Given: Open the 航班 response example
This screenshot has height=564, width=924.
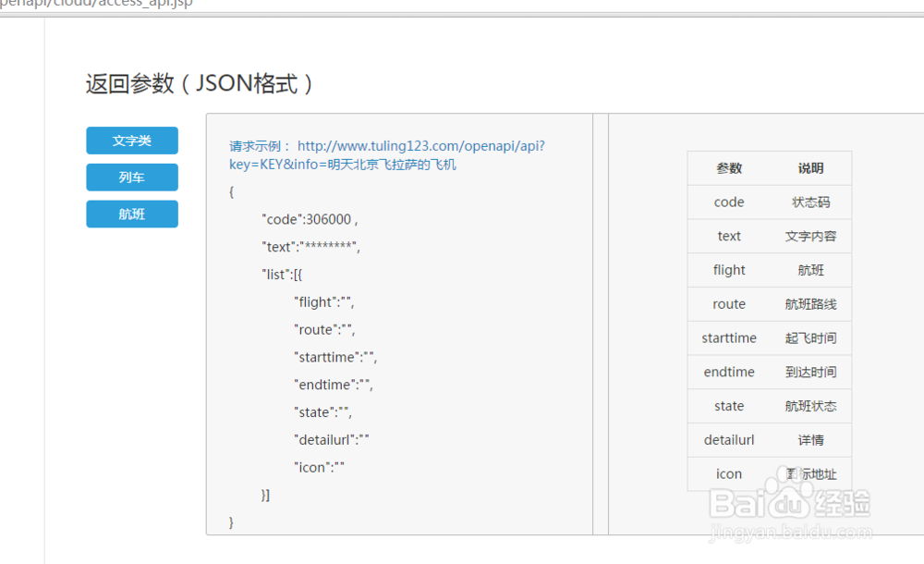Looking at the screenshot, I should tap(132, 215).
